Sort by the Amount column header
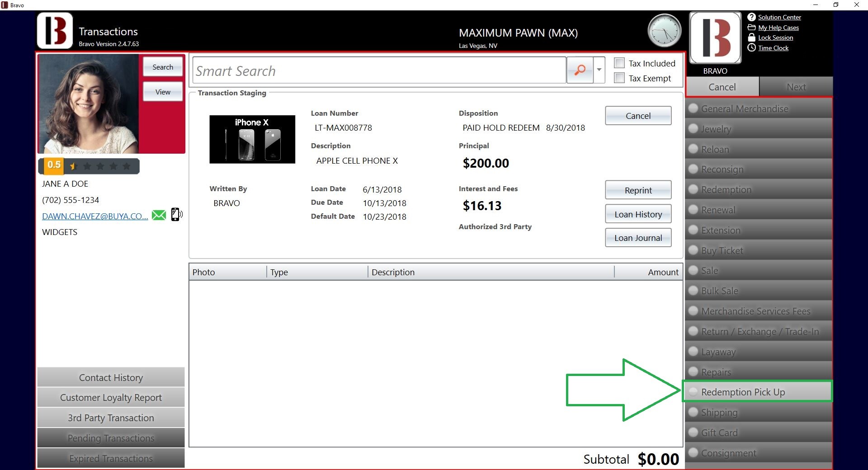The width and height of the screenshot is (868, 470). 649,272
